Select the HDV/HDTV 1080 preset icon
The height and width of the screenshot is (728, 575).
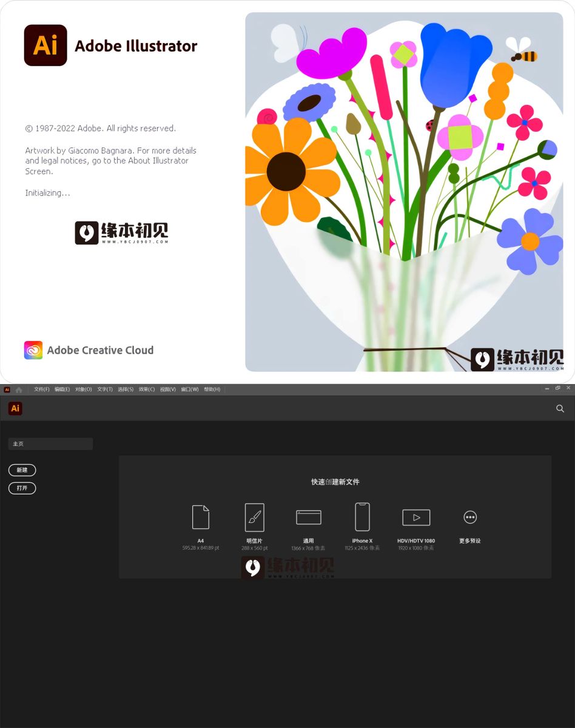[x=416, y=517]
